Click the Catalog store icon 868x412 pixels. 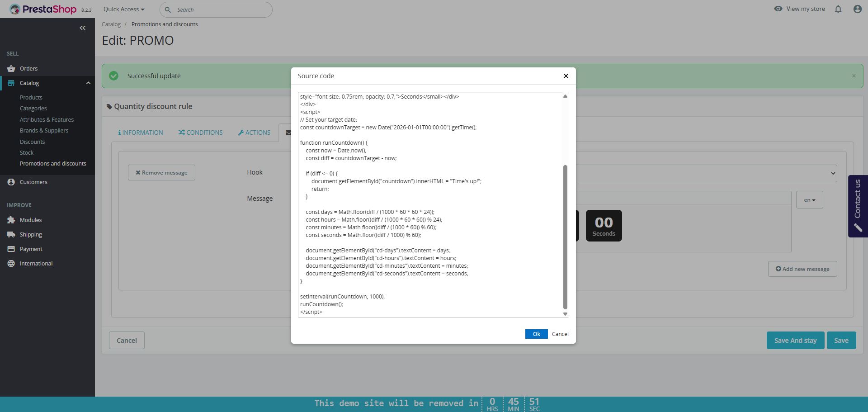(11, 83)
